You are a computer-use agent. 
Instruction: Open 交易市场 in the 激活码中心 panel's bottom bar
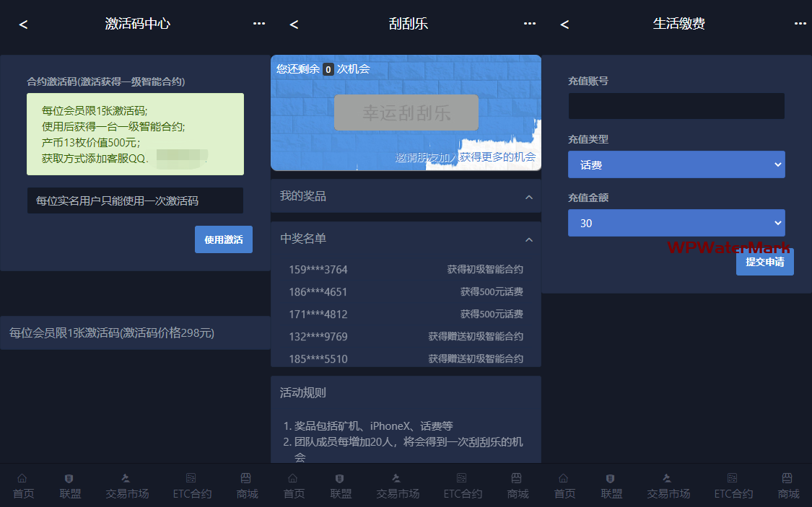point(127,486)
